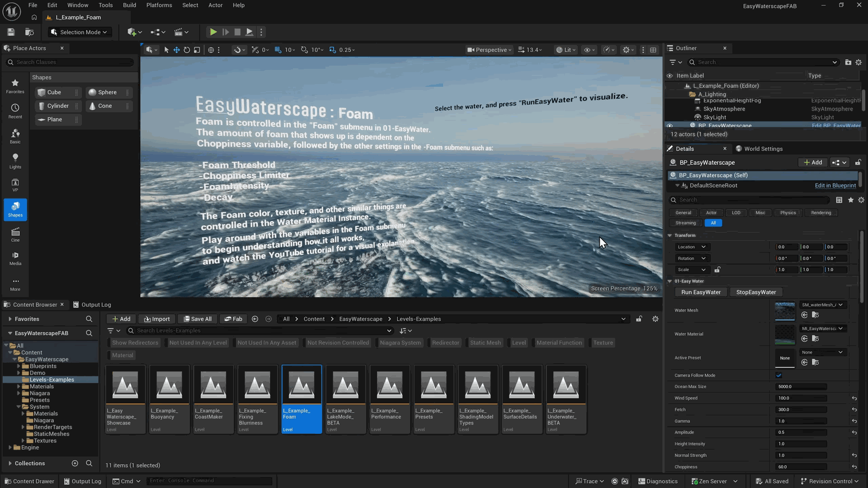Open the Favorites category in Place Actors
868x488 pixels.
[x=15, y=86]
